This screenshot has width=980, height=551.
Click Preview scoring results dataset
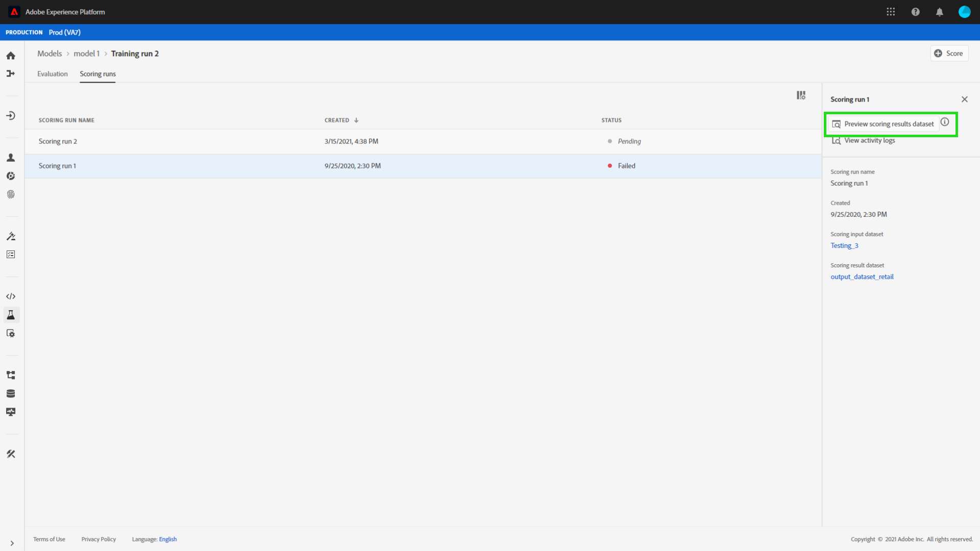(883, 124)
